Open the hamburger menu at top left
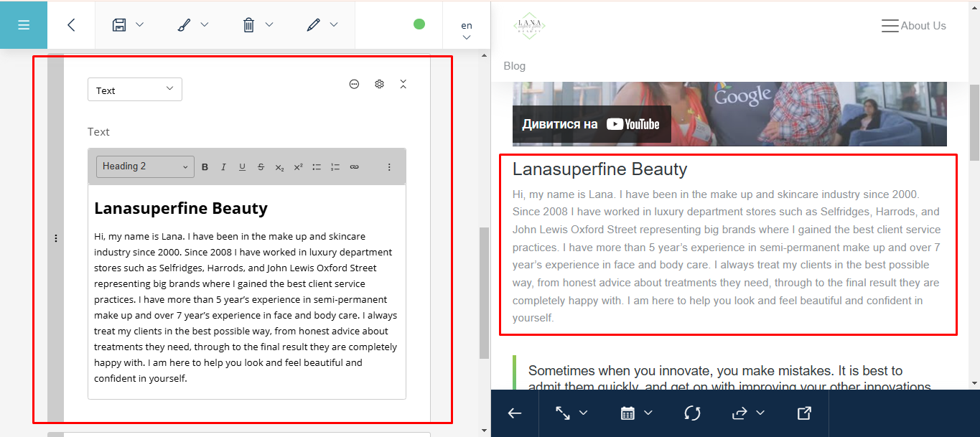This screenshot has height=437, width=980. [x=24, y=24]
